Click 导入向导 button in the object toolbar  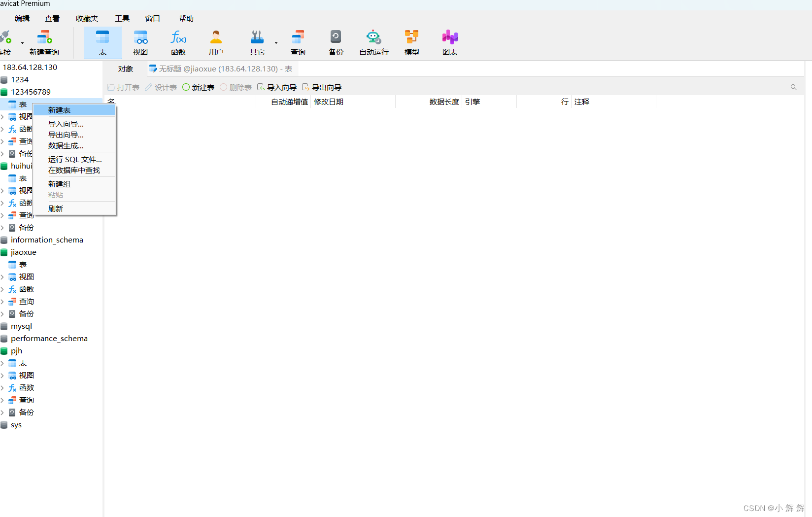(x=277, y=87)
